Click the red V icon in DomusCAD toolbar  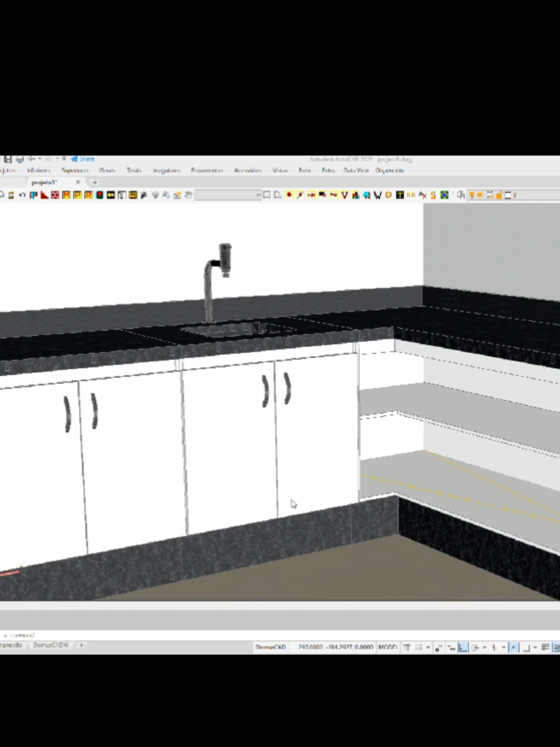click(345, 195)
